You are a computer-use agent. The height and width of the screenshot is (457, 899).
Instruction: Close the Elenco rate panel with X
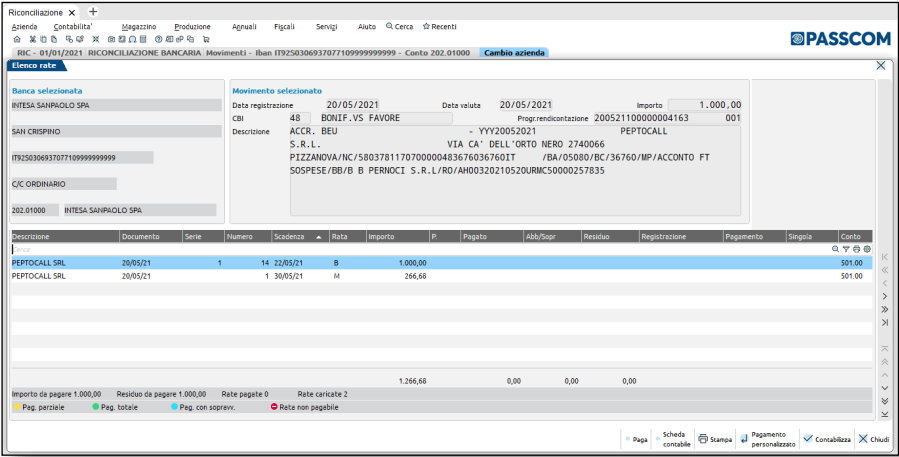[881, 65]
